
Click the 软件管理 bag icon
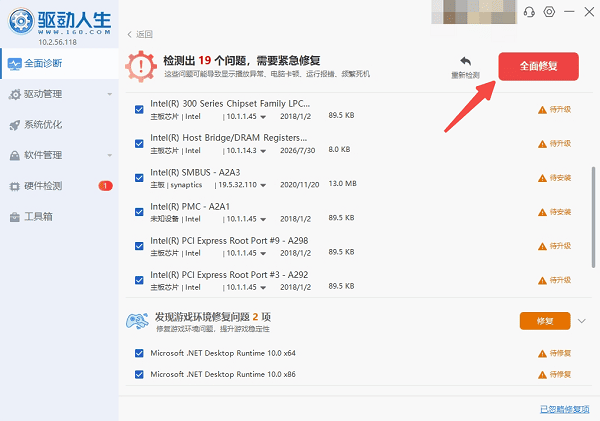tap(15, 156)
